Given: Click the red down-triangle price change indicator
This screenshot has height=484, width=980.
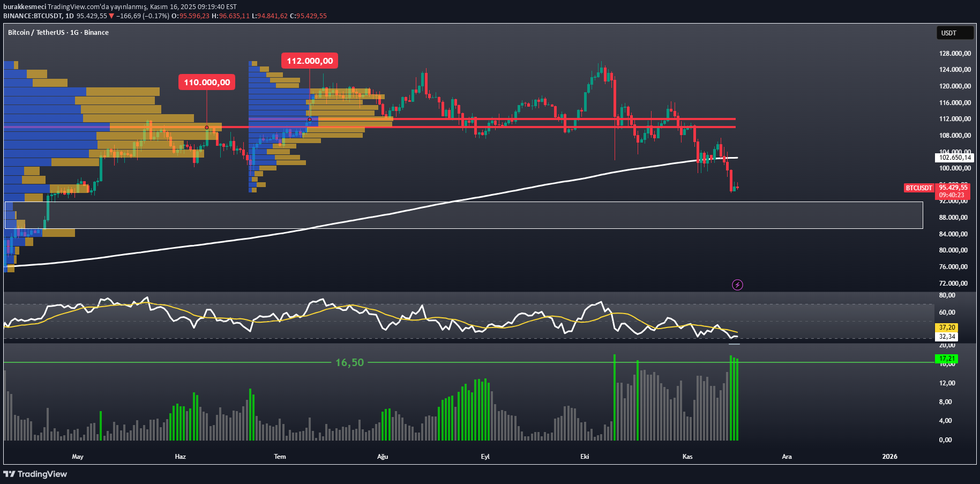Looking at the screenshot, I should coord(112,16).
